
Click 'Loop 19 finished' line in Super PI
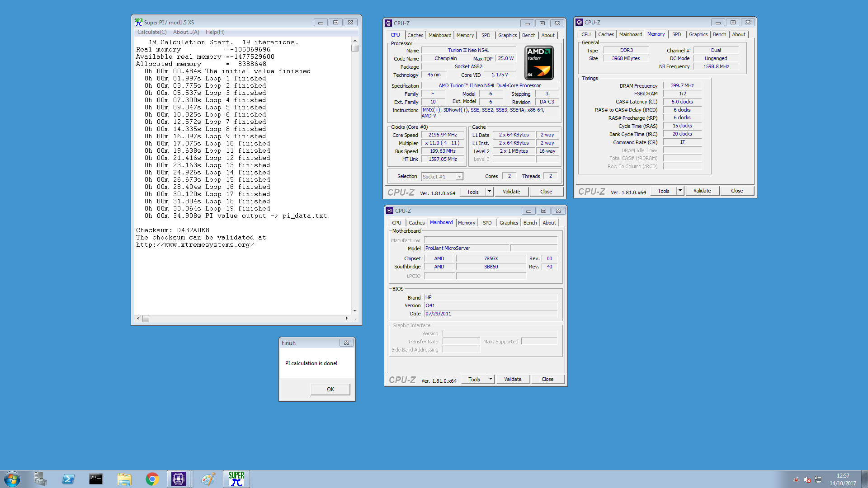point(207,209)
